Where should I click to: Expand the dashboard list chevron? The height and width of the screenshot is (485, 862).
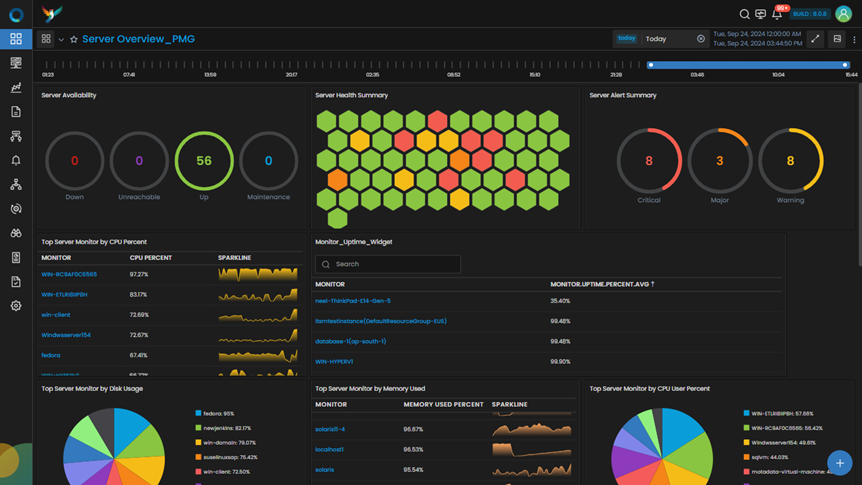coord(61,40)
